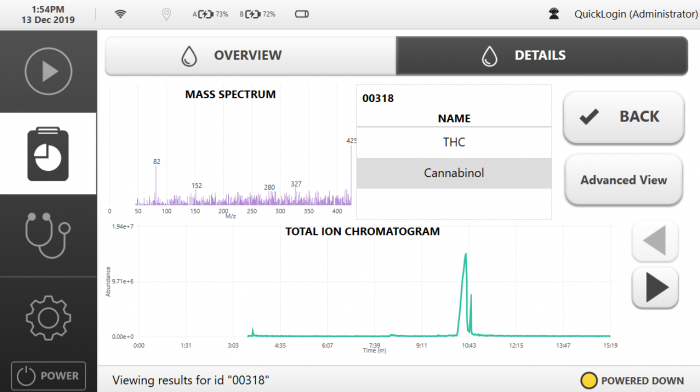Go to previous result with left arrow
Image resolution: width=700 pixels, height=392 pixels.
tap(655, 241)
